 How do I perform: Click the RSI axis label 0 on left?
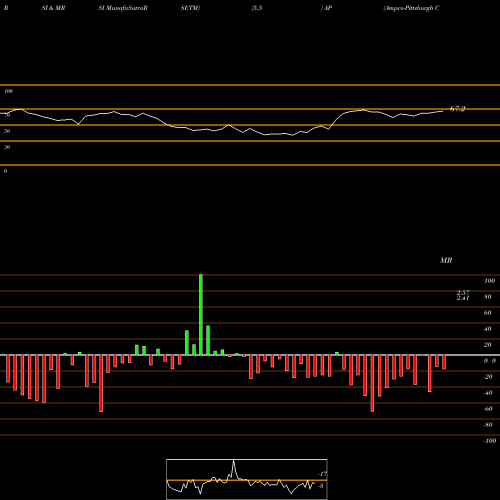pos(5,171)
